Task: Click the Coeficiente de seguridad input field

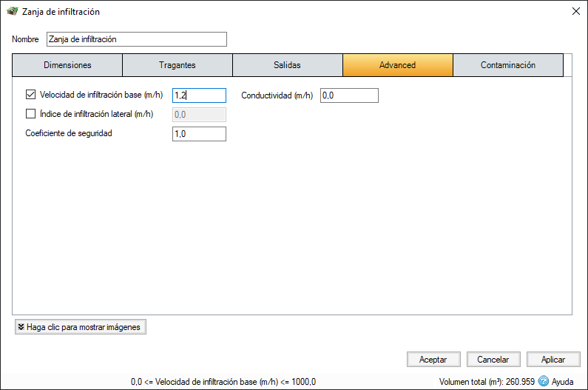Action: pyautogui.click(x=199, y=134)
